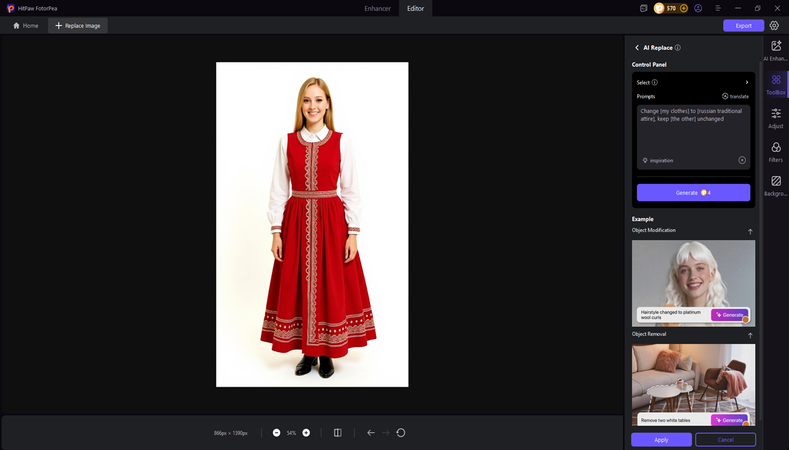Image resolution: width=789 pixels, height=450 pixels.
Task: Toggle the before/after compare view
Action: point(338,433)
